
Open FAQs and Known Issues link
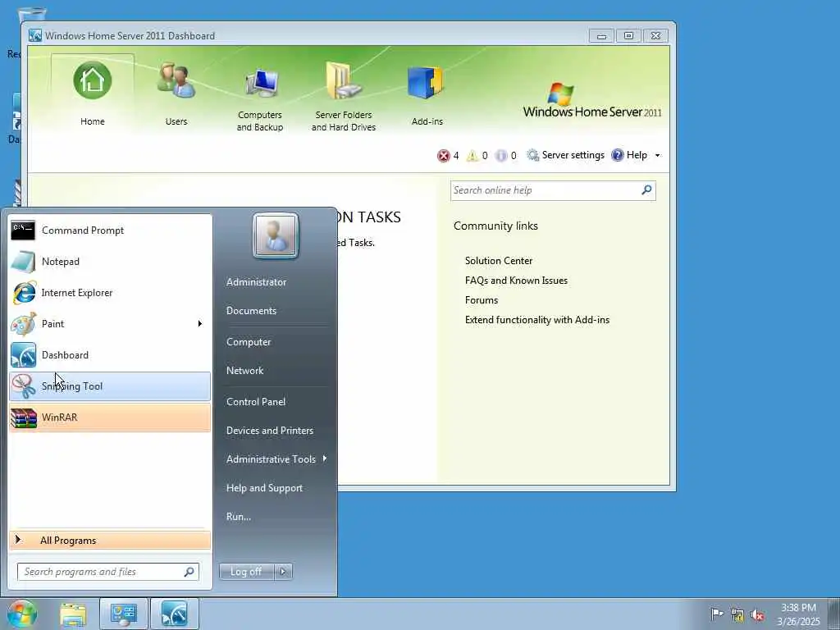click(516, 281)
